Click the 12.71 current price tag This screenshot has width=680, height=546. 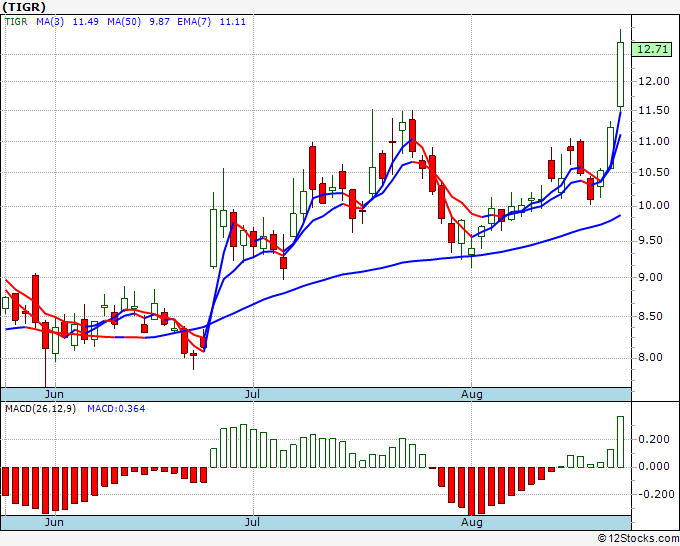tap(652, 49)
